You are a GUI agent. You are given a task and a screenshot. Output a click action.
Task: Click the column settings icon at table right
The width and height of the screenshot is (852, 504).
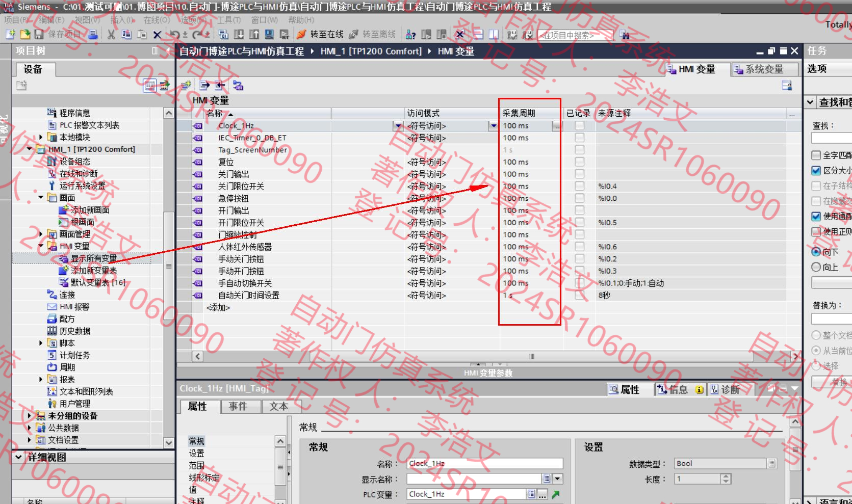click(x=787, y=85)
